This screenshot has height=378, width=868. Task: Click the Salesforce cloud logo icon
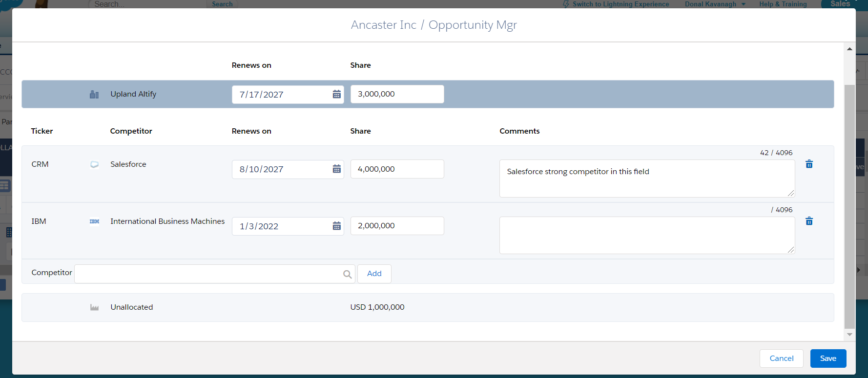pos(94,164)
